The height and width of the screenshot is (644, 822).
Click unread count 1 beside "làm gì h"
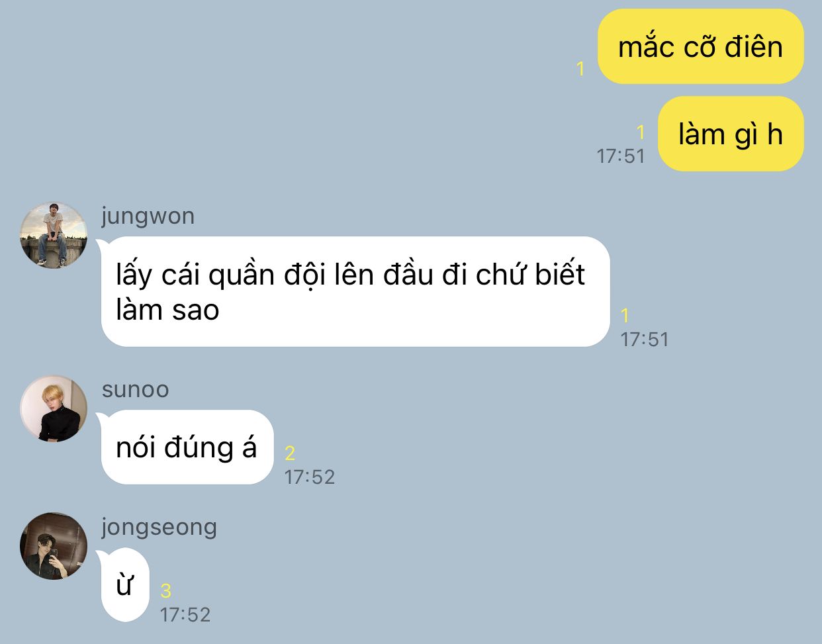point(640,132)
